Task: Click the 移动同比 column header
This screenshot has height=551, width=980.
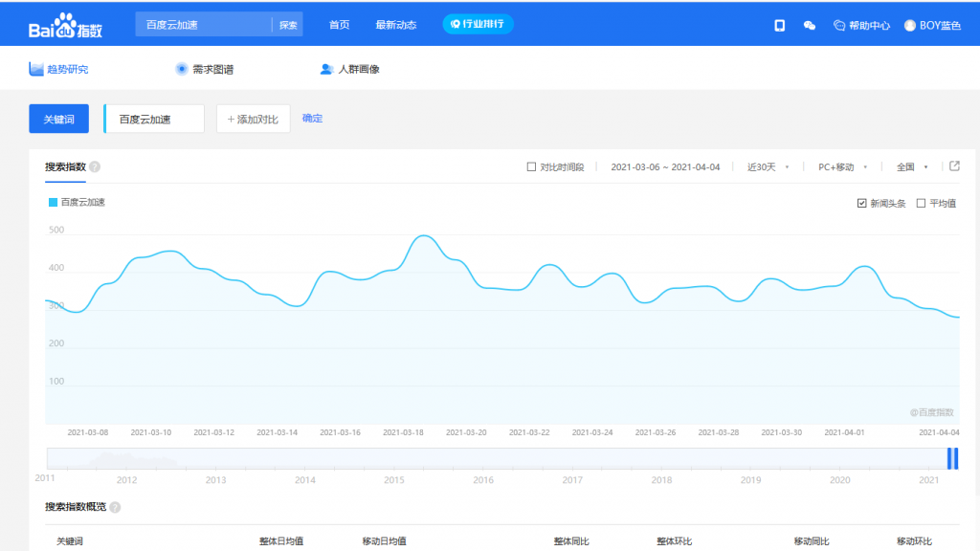Action: pos(812,541)
